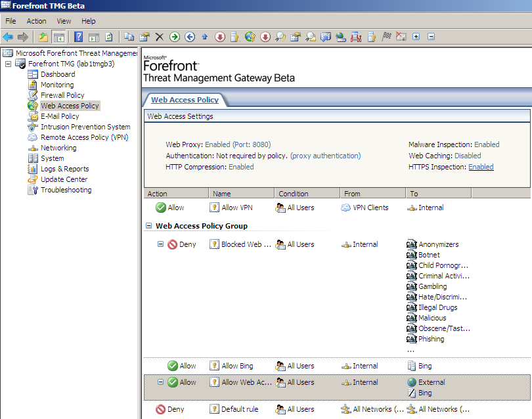
Task: Collapse the Web Access Policy Group section
Action: coord(148,226)
